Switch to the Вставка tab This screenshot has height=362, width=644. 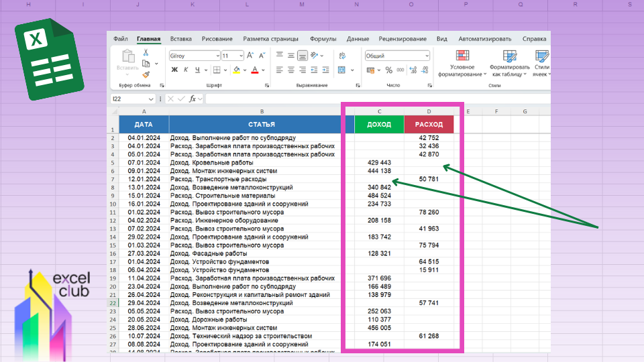coord(180,39)
